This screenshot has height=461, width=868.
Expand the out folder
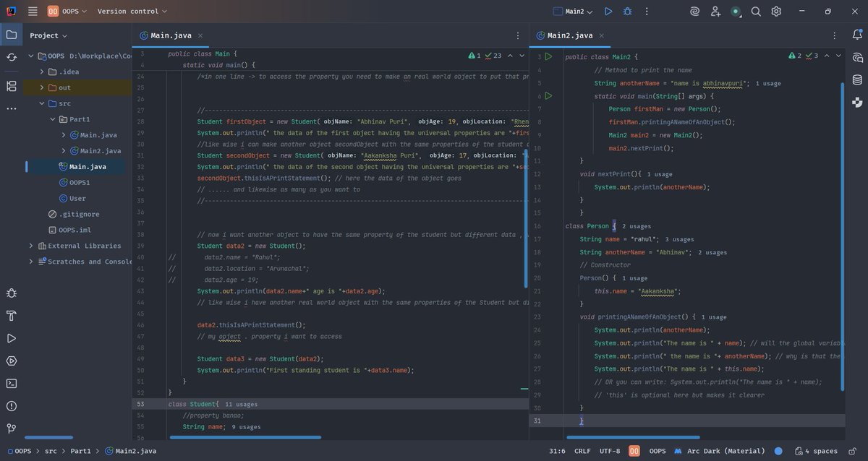click(x=42, y=87)
